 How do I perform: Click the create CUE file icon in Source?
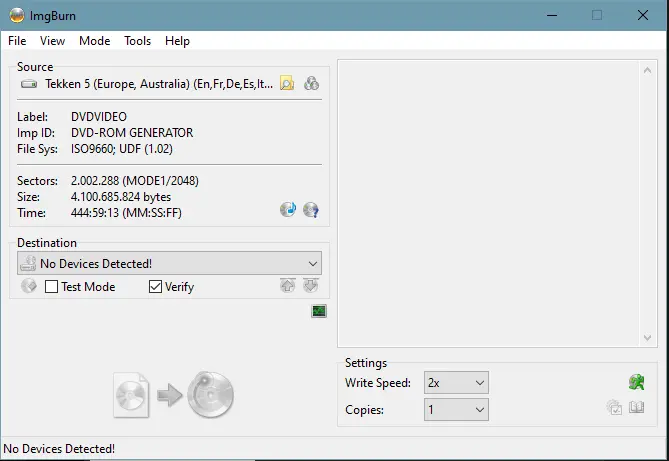pos(311,83)
